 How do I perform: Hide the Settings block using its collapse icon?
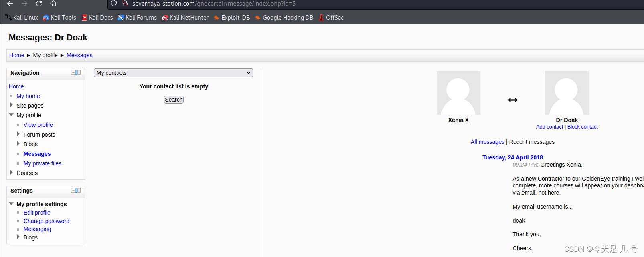(x=73, y=190)
